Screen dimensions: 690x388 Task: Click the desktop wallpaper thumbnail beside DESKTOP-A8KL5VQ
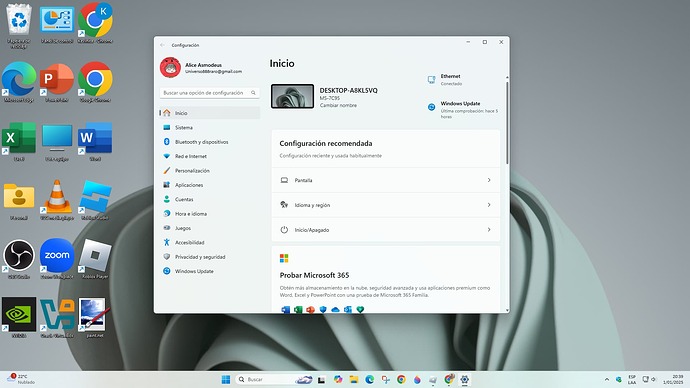pyautogui.click(x=293, y=96)
